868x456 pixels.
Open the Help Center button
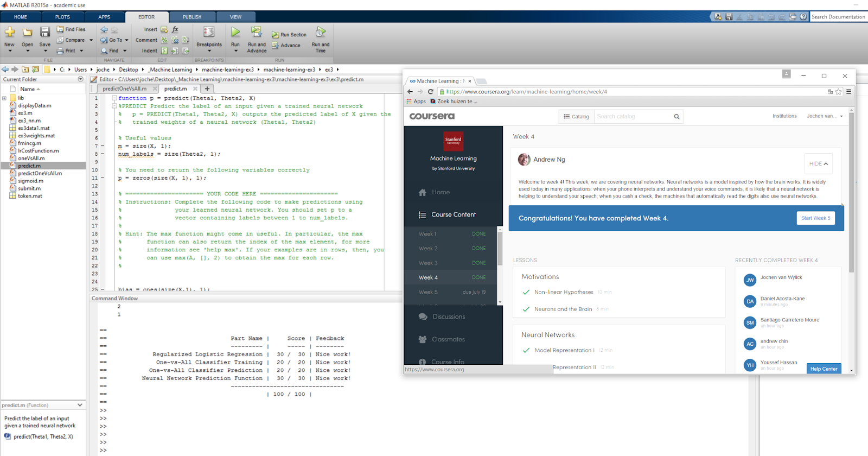(x=824, y=369)
